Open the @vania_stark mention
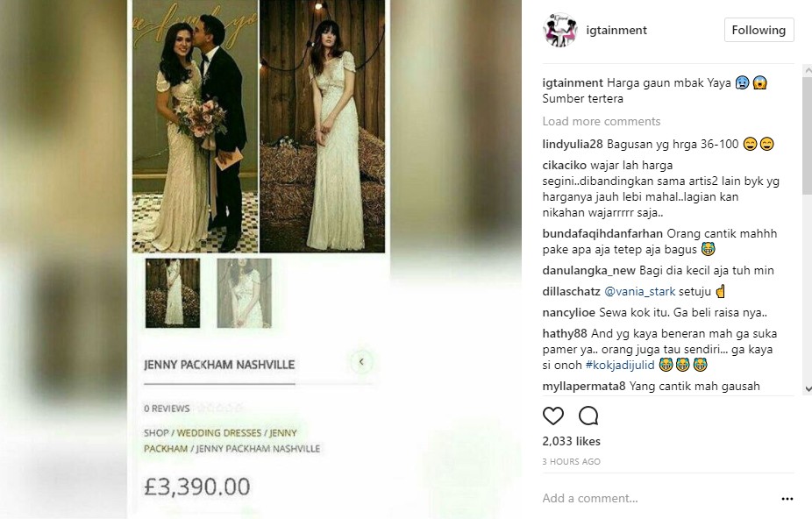The height and width of the screenshot is (519, 812). pyautogui.click(x=639, y=292)
